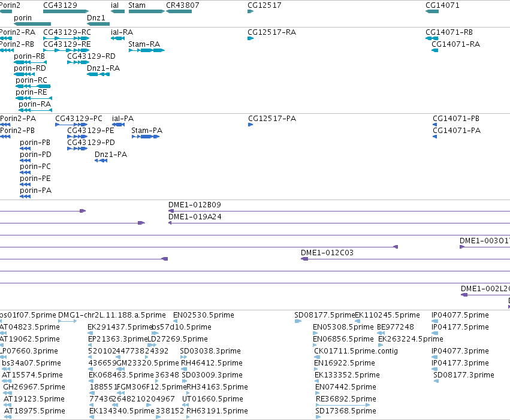Viewport: 510px width, 420px height.
Task: Select the "DME1-012B09" clone label
Action: tap(195, 205)
